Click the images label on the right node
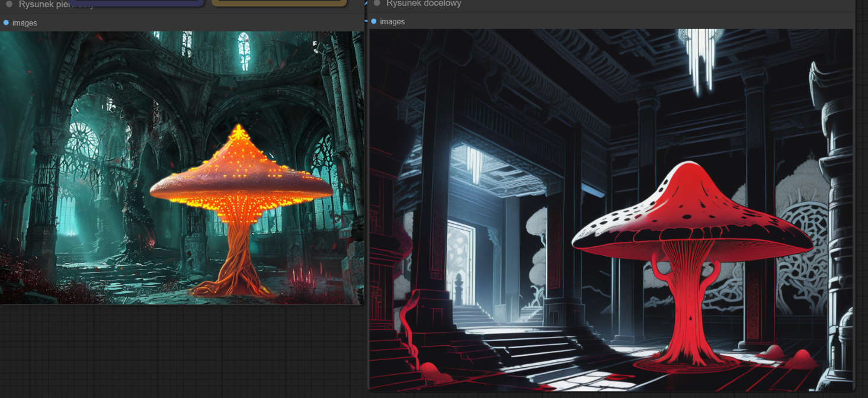This screenshot has height=398, width=868. tap(392, 22)
